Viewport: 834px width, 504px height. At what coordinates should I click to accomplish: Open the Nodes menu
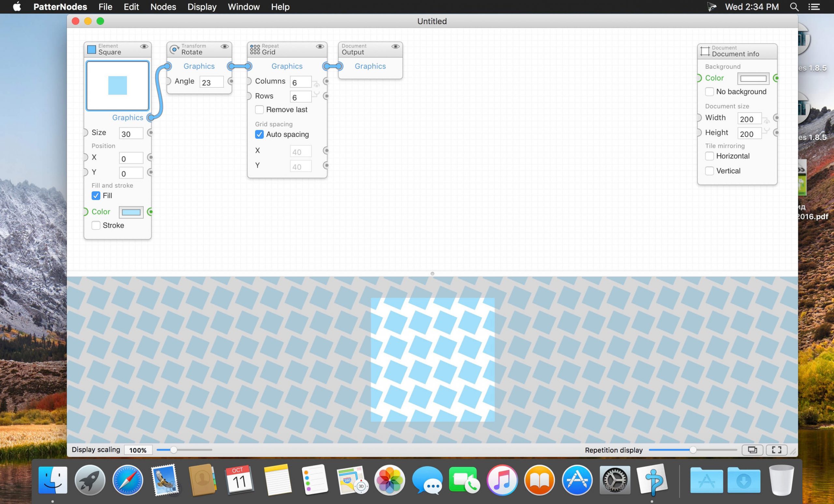[163, 7]
